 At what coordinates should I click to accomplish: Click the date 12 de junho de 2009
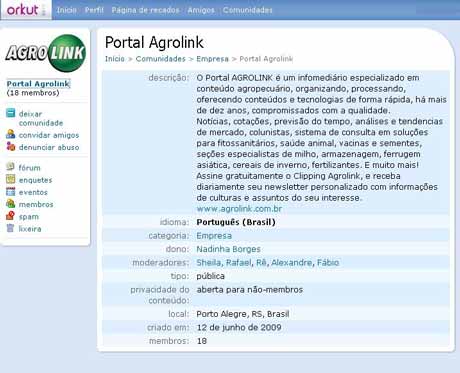tap(239, 327)
